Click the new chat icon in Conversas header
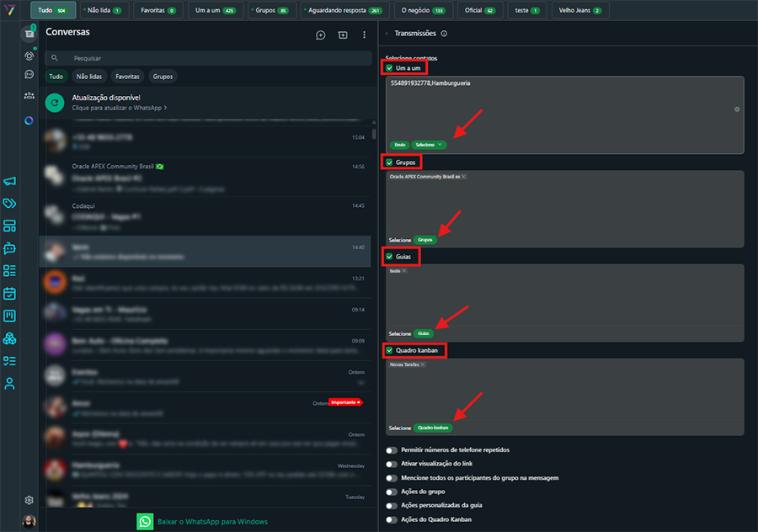The image size is (758, 532). tap(320, 35)
